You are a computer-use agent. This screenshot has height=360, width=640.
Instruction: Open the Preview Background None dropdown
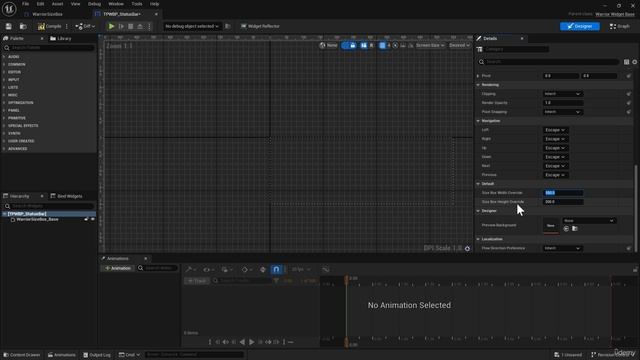pyautogui.click(x=589, y=221)
